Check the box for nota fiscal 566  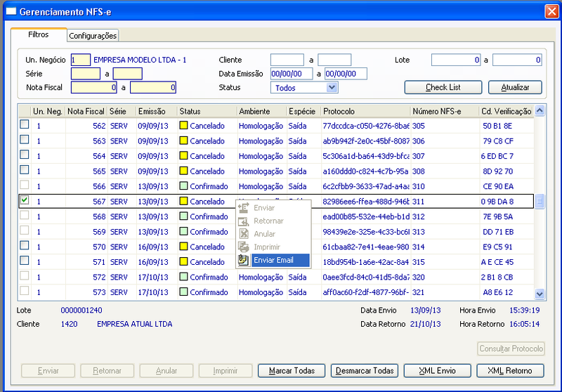click(x=25, y=185)
